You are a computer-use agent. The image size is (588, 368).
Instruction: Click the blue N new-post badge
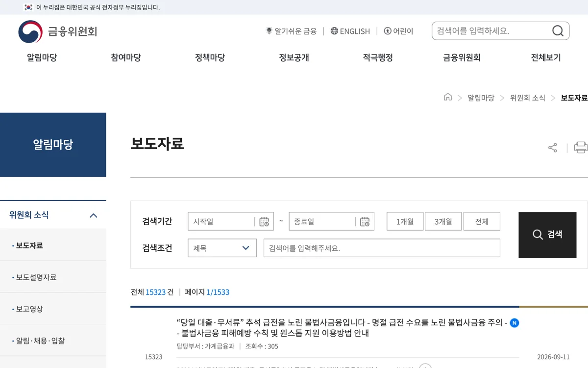[x=514, y=323]
